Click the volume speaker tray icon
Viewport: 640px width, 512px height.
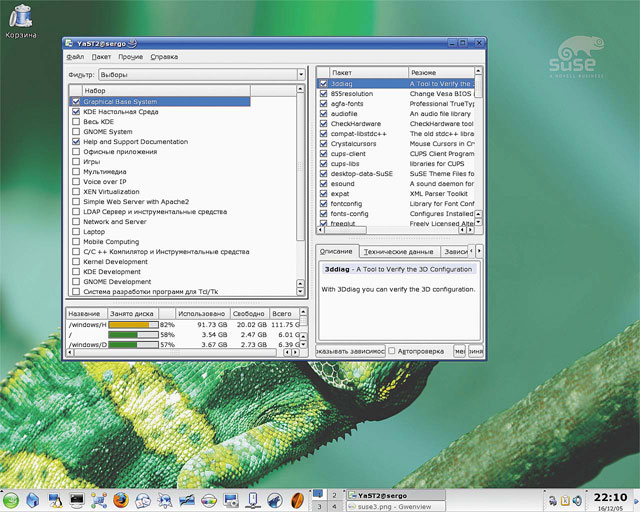[x=577, y=500]
